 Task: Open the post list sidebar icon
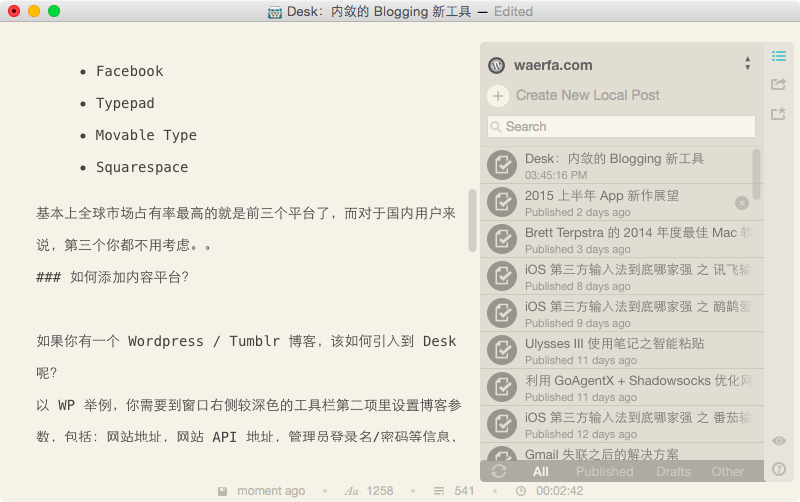779,56
